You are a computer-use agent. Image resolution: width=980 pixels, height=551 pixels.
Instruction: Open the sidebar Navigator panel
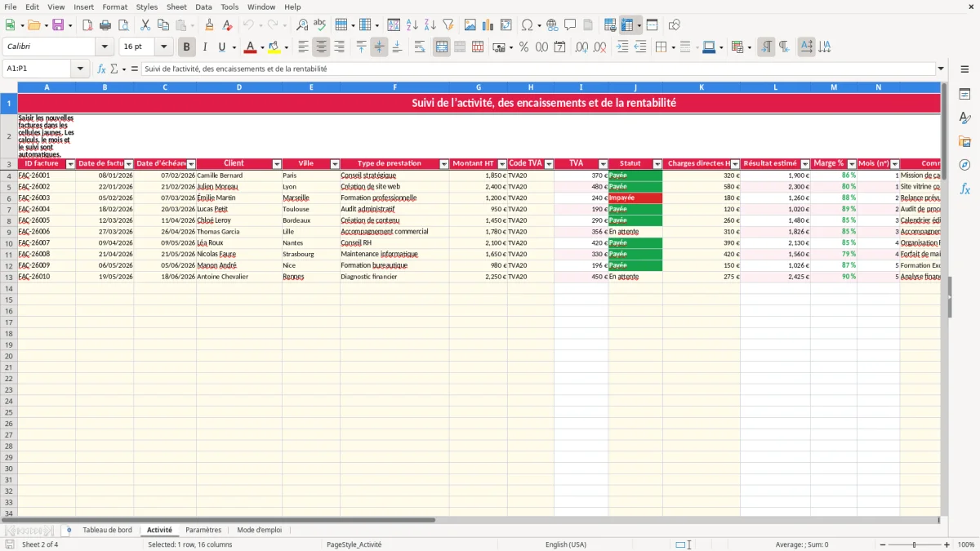point(964,165)
